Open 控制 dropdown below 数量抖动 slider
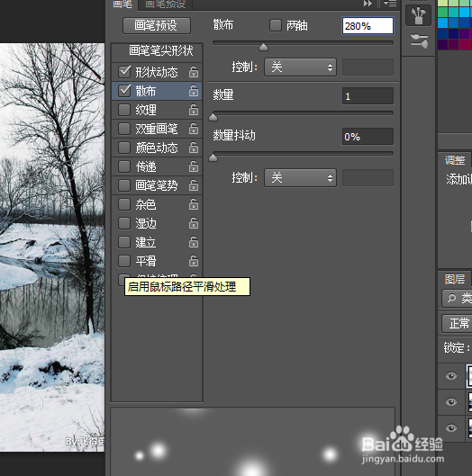This screenshot has height=476, width=472. click(300, 177)
